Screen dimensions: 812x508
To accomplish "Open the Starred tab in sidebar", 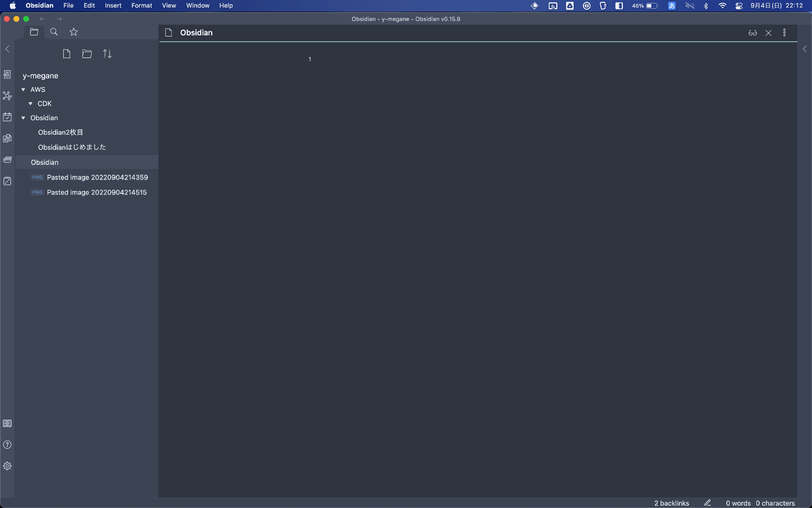I will pyautogui.click(x=74, y=32).
